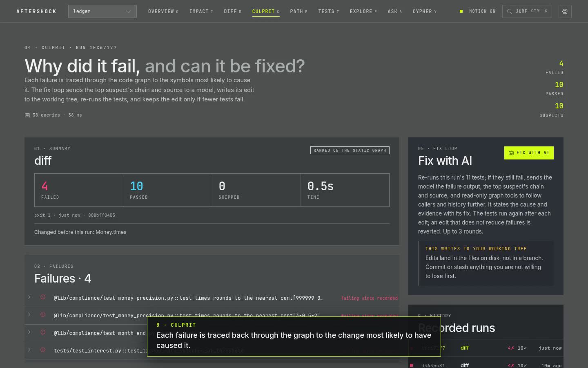Expand the 999999 precision test failure row

(29, 297)
